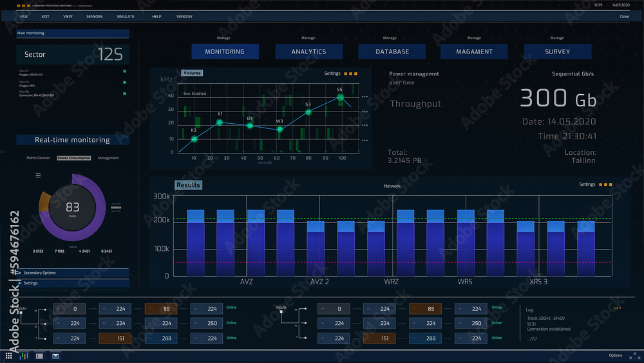
Task: Open the WINDOW menu
Action: (x=184, y=17)
